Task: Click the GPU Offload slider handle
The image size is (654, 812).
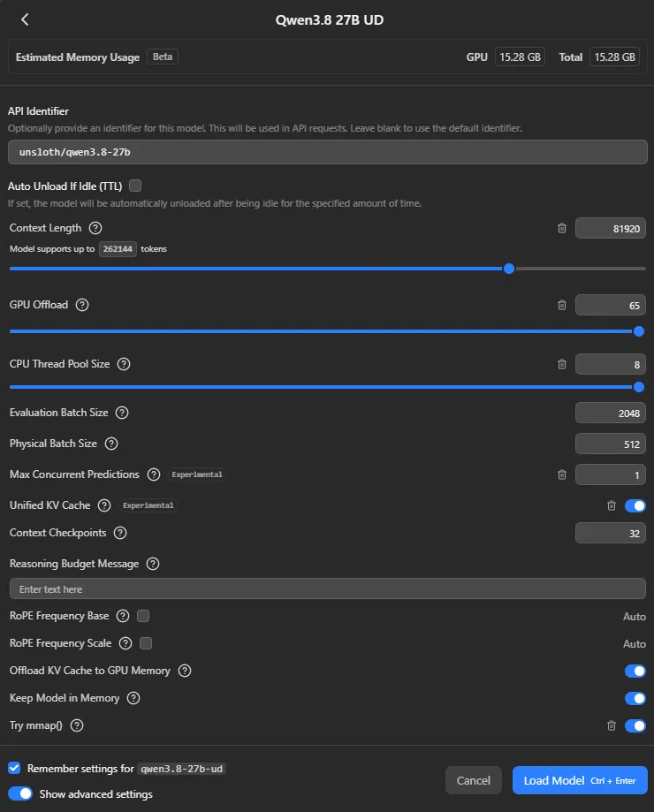Action: pos(639,331)
